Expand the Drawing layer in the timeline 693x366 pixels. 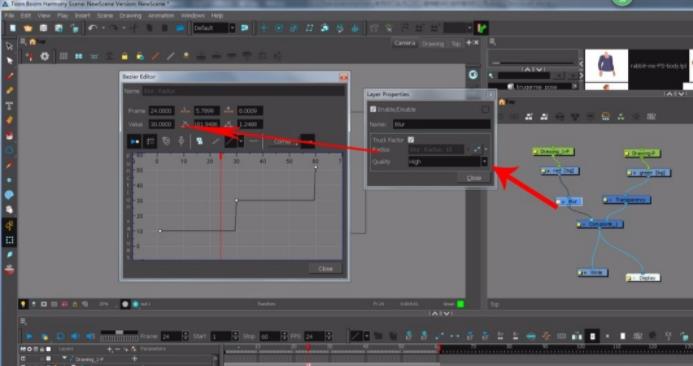tap(64, 358)
